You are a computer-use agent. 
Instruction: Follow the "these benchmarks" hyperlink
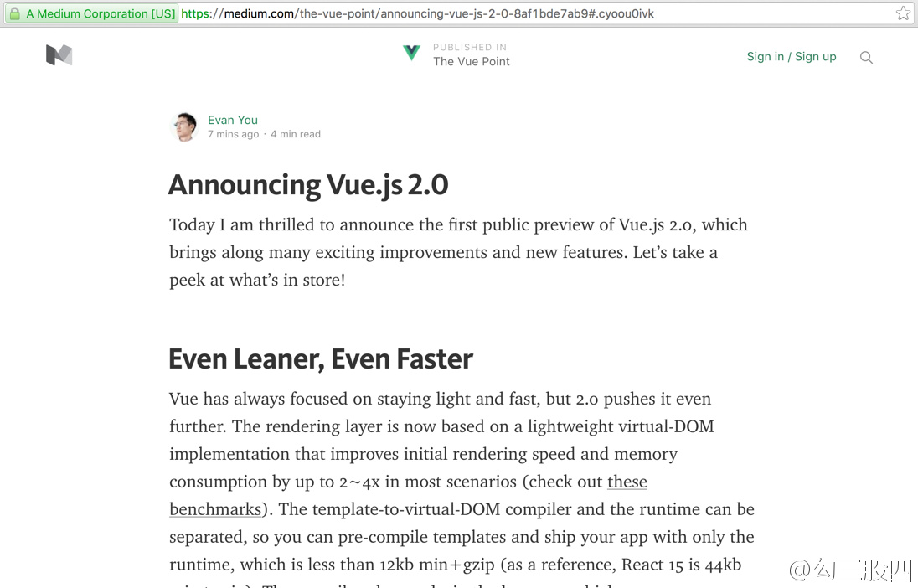click(627, 482)
